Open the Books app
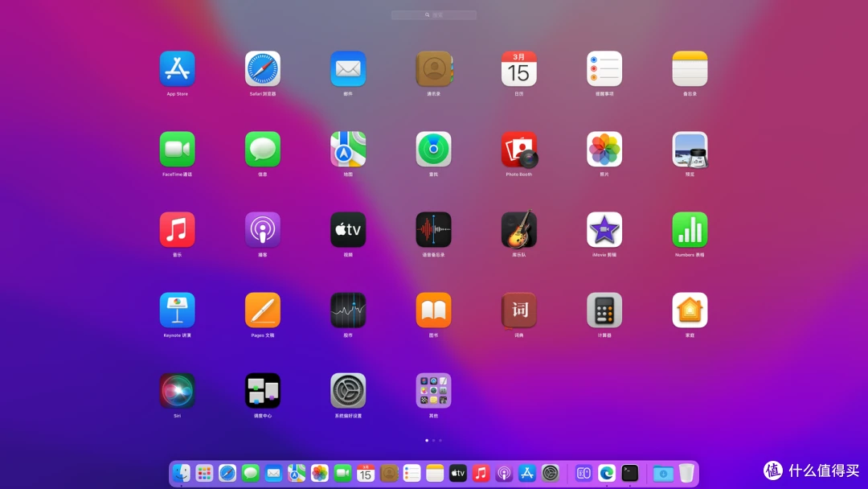 pyautogui.click(x=433, y=310)
